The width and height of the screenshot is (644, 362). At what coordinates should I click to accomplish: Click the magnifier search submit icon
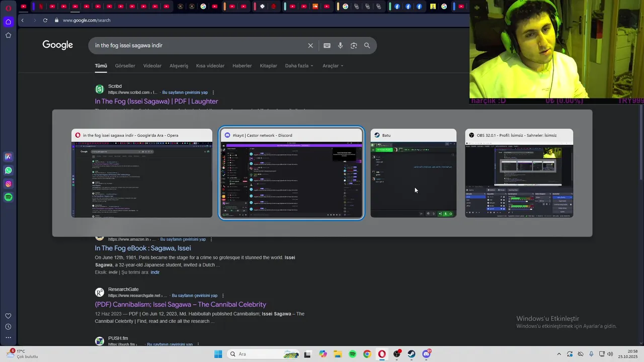pos(367,45)
